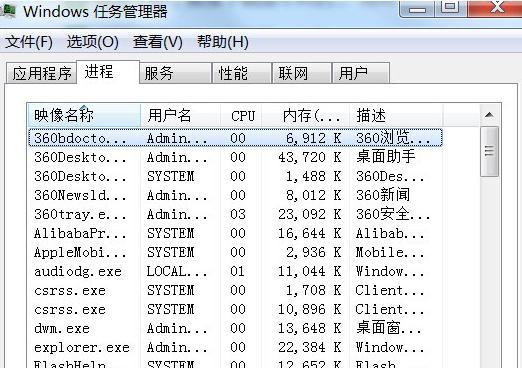Click the 23,092 K memory value

310,214
